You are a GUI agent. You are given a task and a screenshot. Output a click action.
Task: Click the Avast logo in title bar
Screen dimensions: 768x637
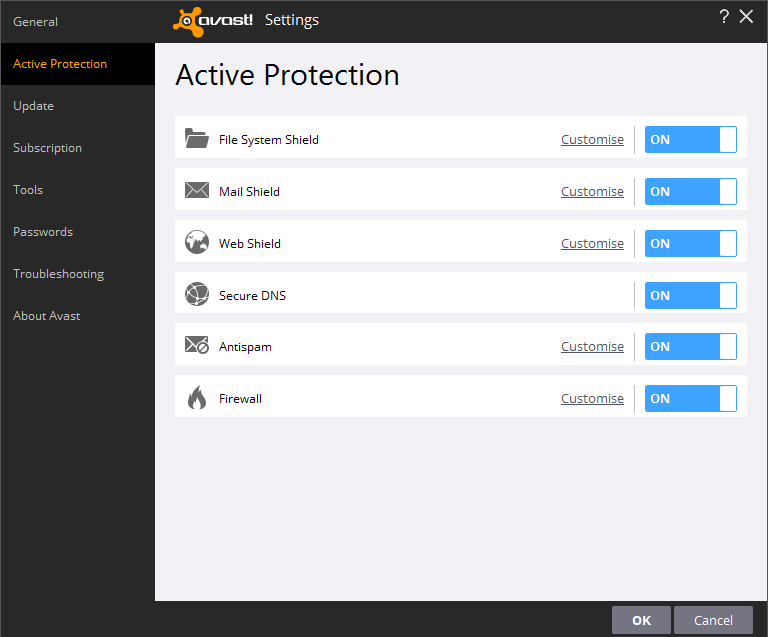[x=213, y=20]
